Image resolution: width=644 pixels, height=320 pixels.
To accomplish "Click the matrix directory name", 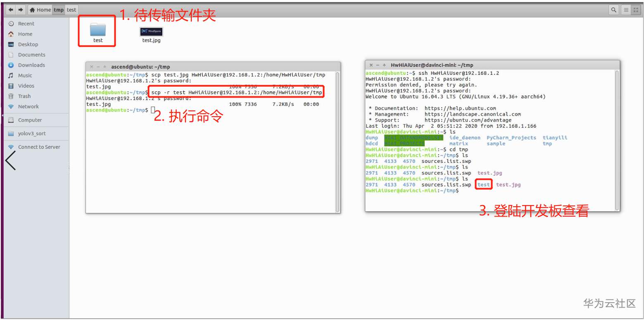I will point(459,143).
